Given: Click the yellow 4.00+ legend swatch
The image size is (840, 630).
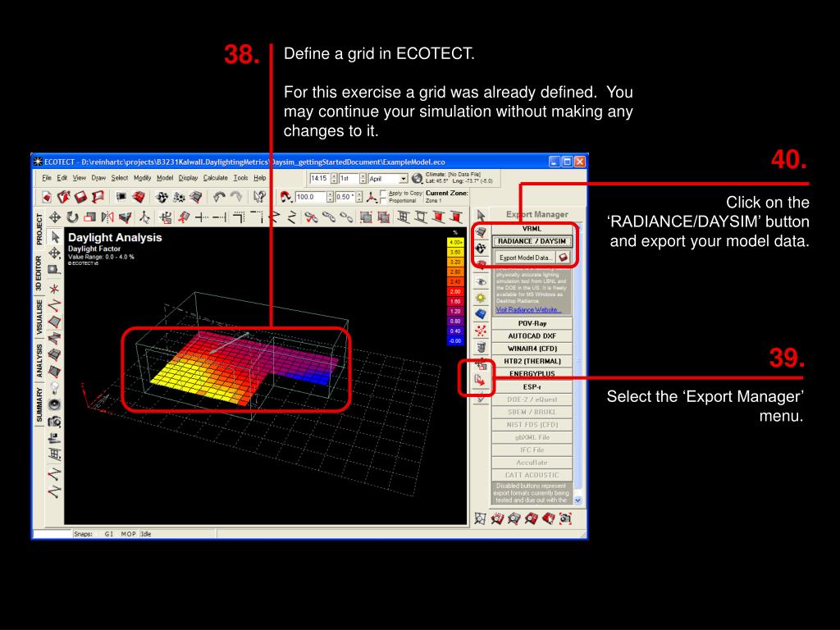Looking at the screenshot, I should click(454, 242).
